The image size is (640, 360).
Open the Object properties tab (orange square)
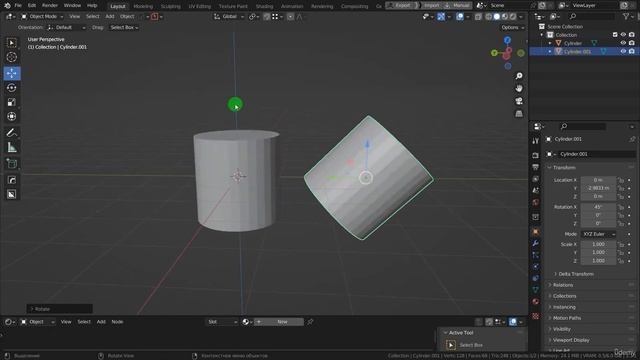coord(536,232)
